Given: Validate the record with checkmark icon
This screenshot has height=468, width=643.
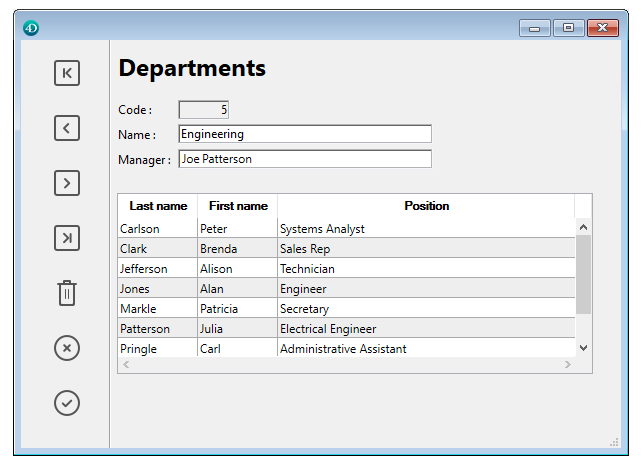Looking at the screenshot, I should click(x=66, y=403).
